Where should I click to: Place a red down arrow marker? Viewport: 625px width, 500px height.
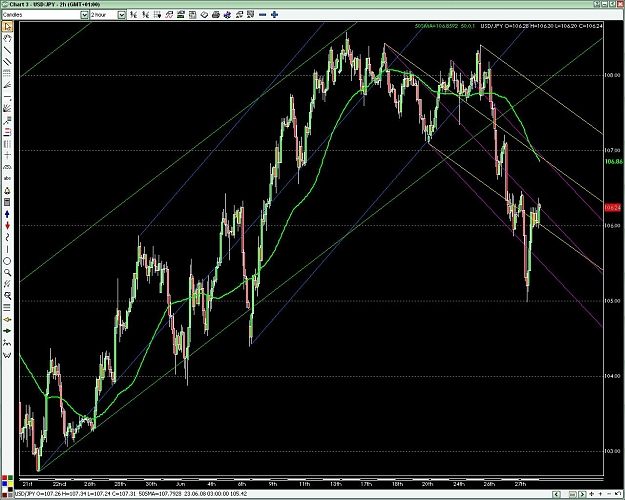tap(7, 226)
